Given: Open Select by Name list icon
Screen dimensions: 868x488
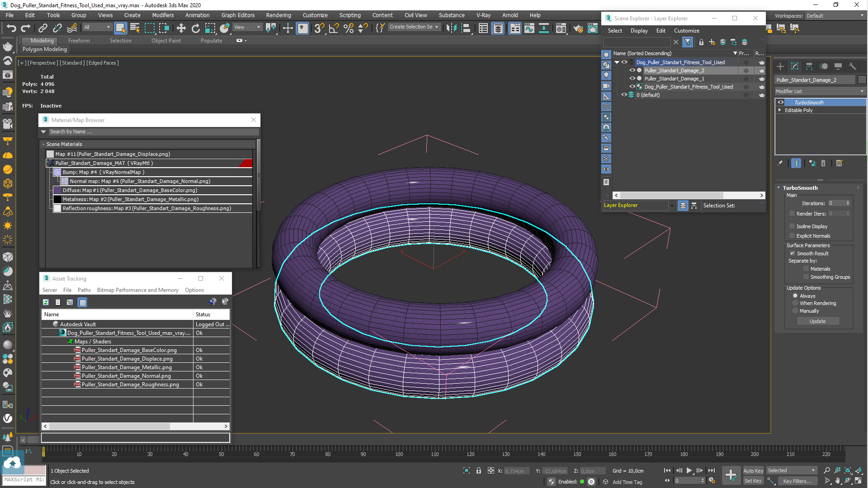Looking at the screenshot, I should [135, 28].
